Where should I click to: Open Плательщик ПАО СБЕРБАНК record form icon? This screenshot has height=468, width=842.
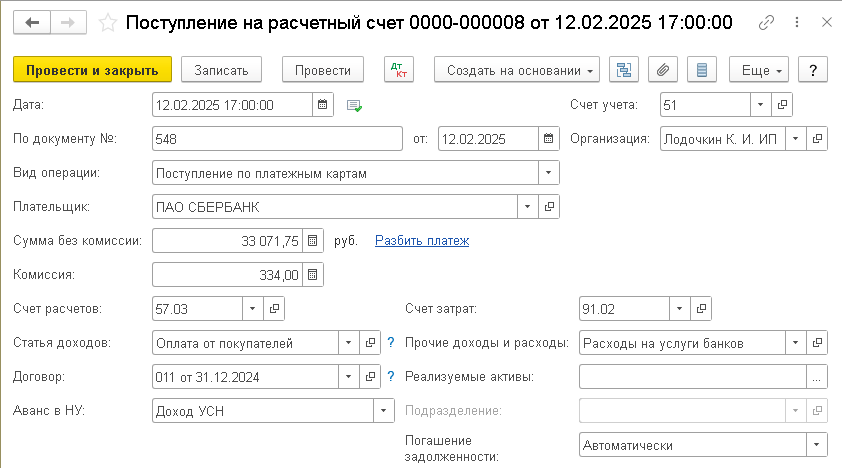coord(548,207)
